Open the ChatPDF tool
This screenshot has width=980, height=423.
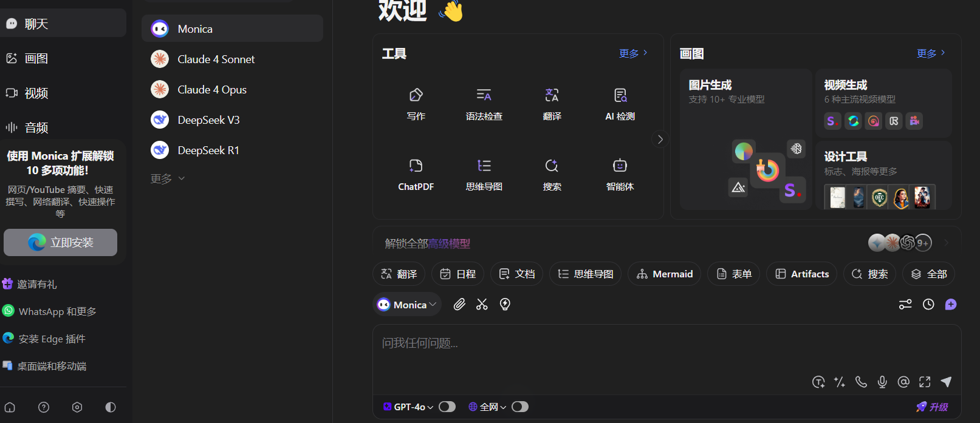coord(416,175)
